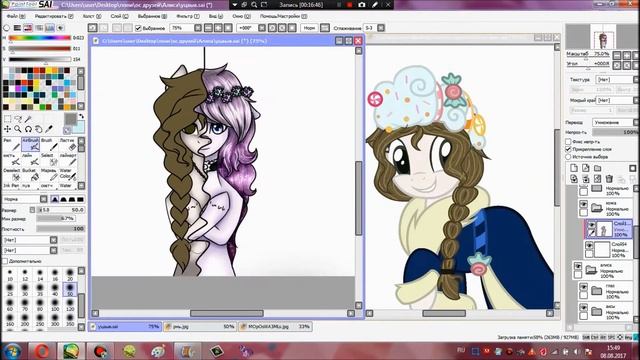Click the Норм button in toolbar
This screenshot has width=640, height=360.
tap(309, 28)
